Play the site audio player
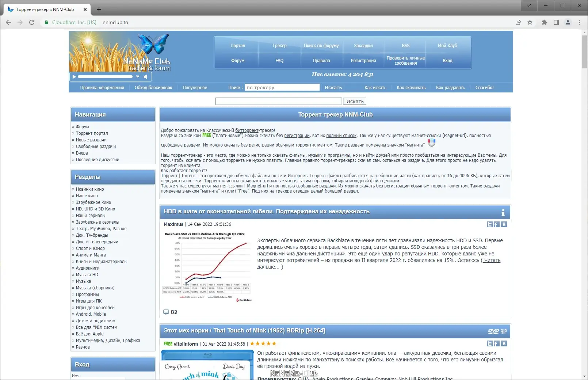This screenshot has height=380, width=588. [74, 77]
